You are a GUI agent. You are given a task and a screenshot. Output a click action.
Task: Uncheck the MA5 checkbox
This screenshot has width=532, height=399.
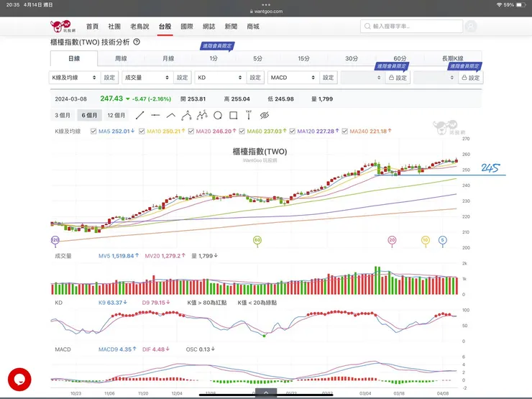93,132
